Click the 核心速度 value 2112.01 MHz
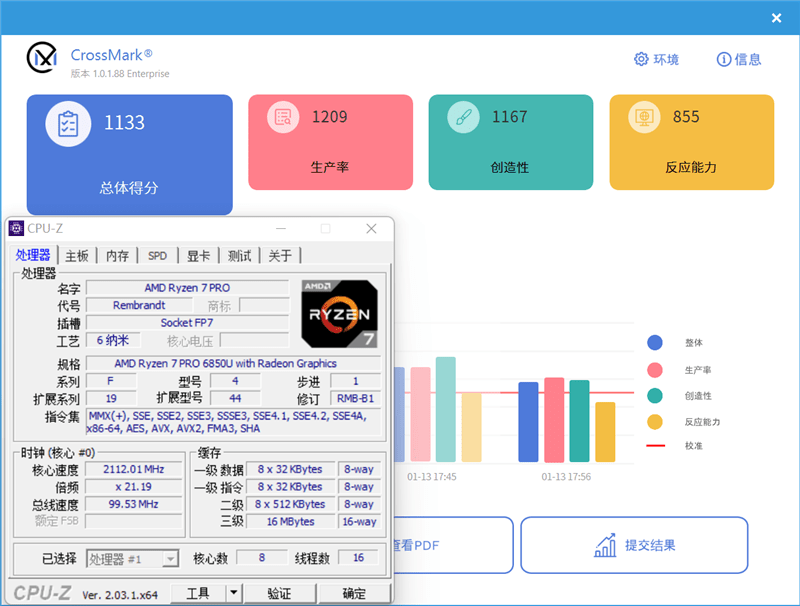This screenshot has height=606, width=800. click(134, 469)
